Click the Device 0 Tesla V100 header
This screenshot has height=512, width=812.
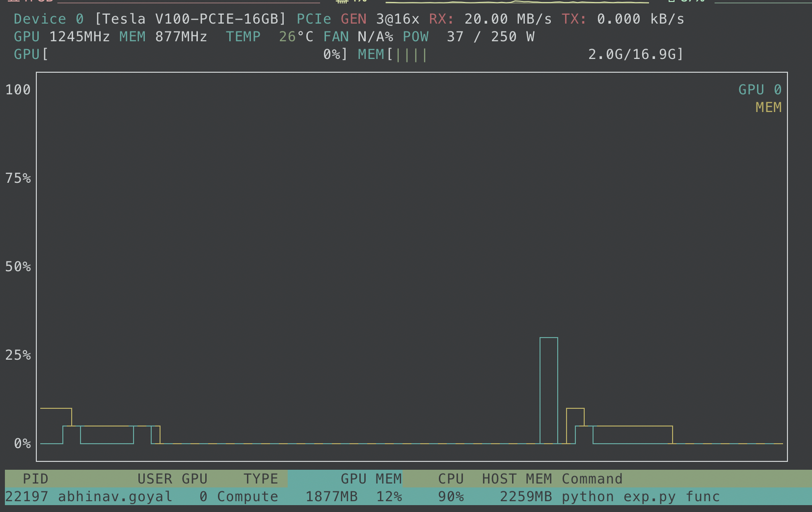pyautogui.click(x=147, y=19)
